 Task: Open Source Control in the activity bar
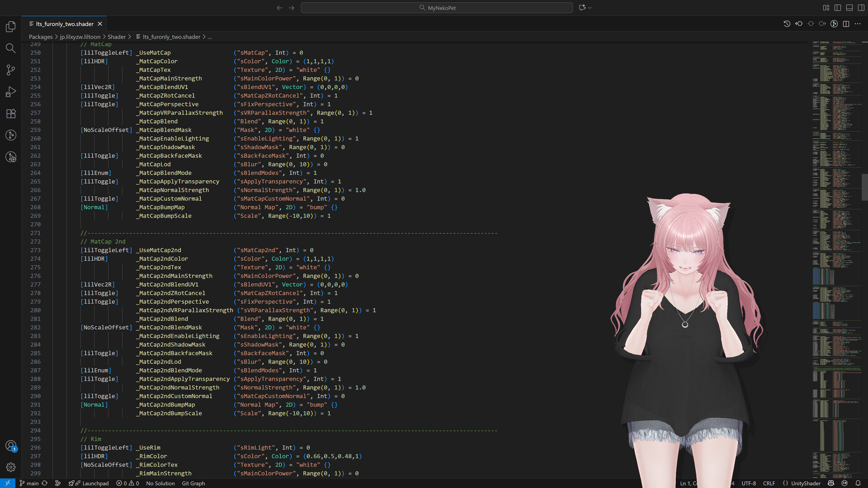(10, 70)
